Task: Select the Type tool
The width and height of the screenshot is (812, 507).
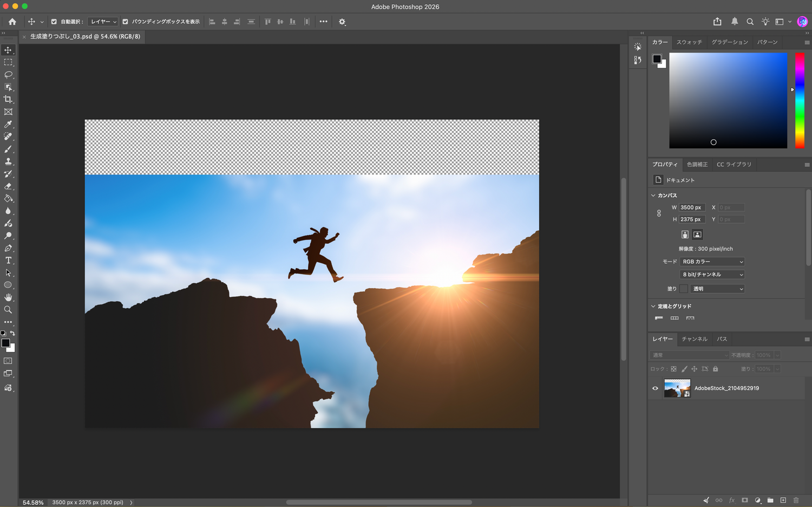Action: click(x=8, y=261)
